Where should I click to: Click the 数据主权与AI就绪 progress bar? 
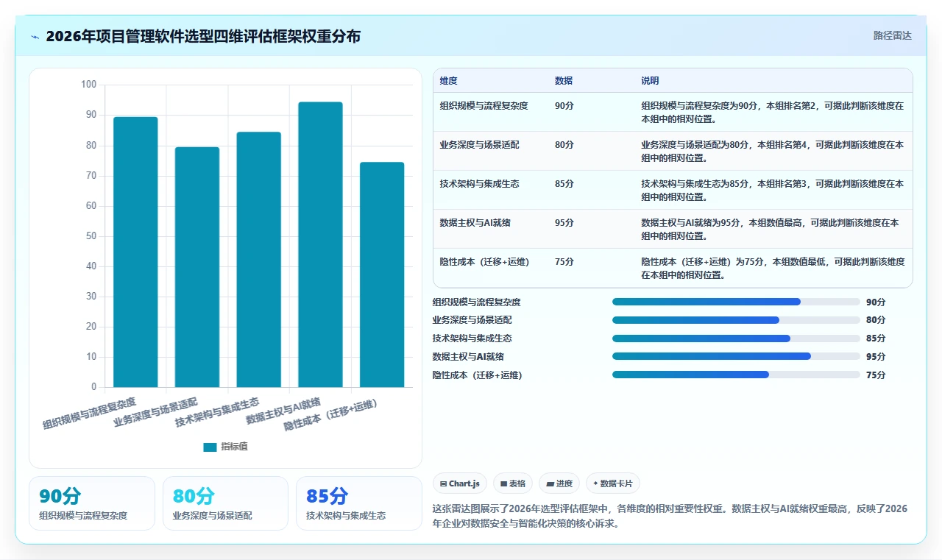[736, 356]
